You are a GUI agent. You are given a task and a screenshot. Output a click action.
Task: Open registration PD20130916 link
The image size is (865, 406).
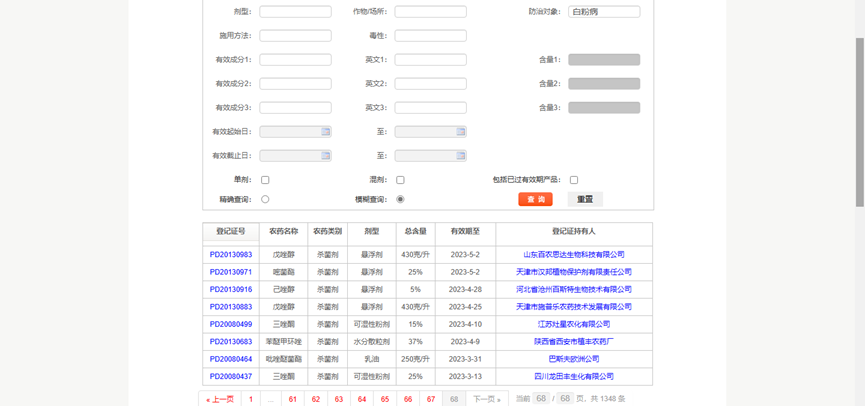231,290
